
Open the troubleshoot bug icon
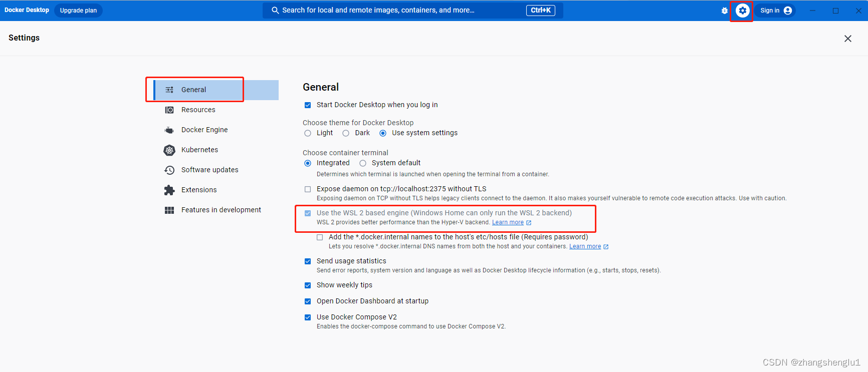click(724, 11)
